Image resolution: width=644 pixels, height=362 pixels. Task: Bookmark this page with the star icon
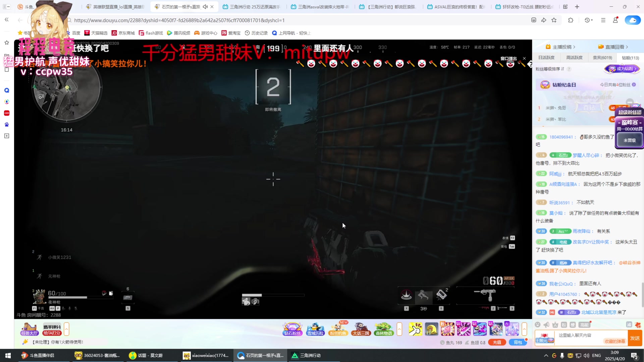tap(554, 20)
